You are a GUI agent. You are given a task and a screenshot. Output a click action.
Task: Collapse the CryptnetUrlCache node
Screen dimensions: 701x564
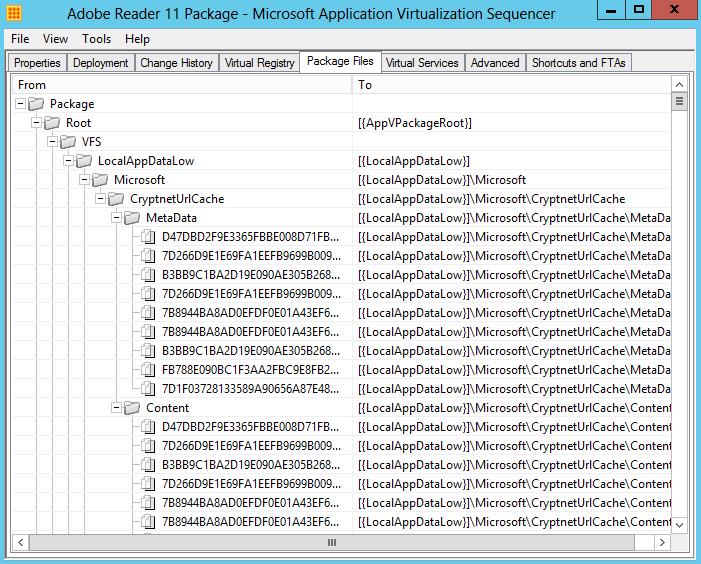pyautogui.click(x=101, y=198)
